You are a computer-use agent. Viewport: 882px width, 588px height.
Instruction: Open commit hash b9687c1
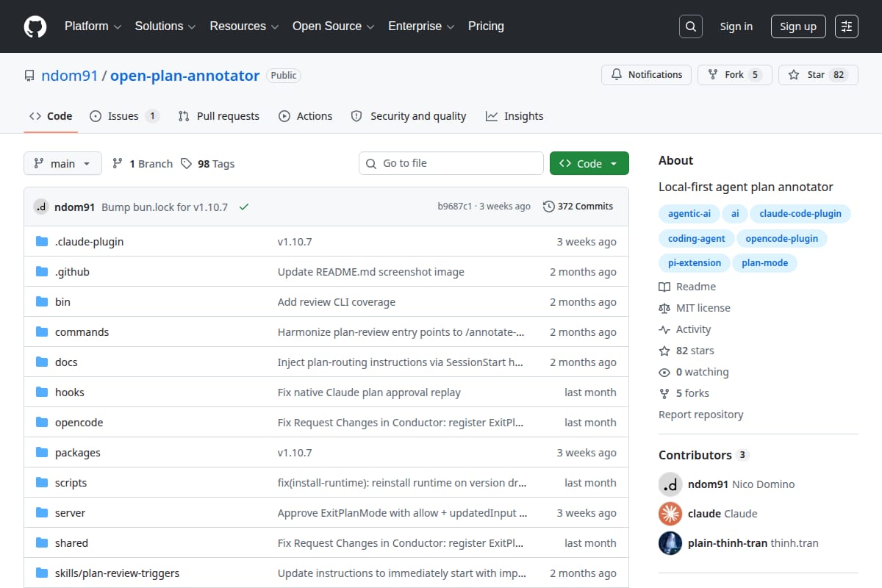pos(455,207)
